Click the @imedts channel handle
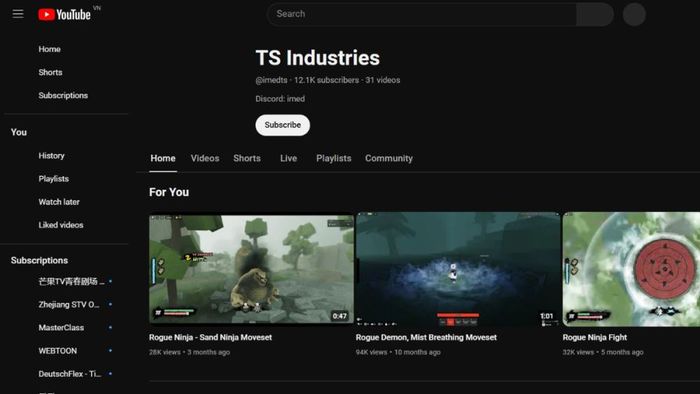The image size is (700, 394). pyautogui.click(x=271, y=80)
